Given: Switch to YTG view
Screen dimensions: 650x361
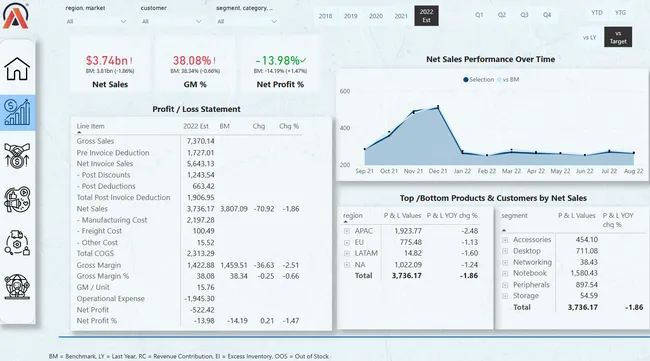Looking at the screenshot, I should click(x=621, y=13).
